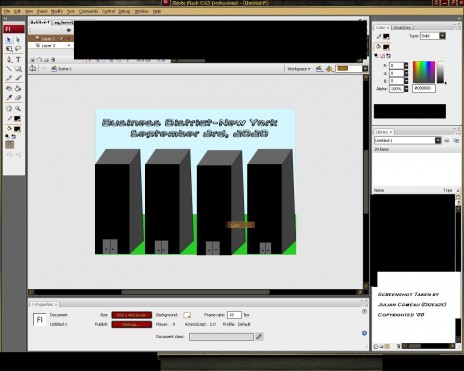Select the Lasso tool

[x=18, y=49]
